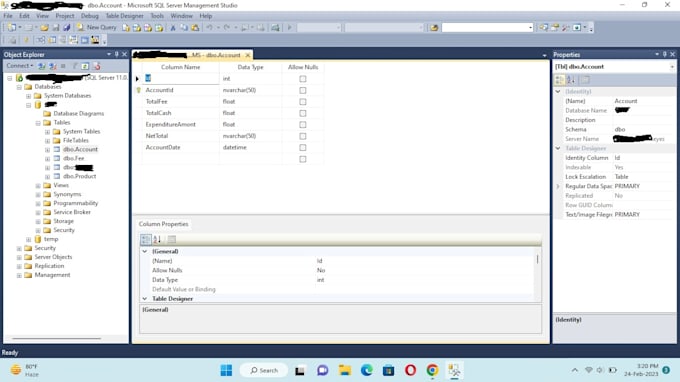Screen dimensions: 680x382
Task: Click the Save All icon in the toolbar
Action: point(66,27)
